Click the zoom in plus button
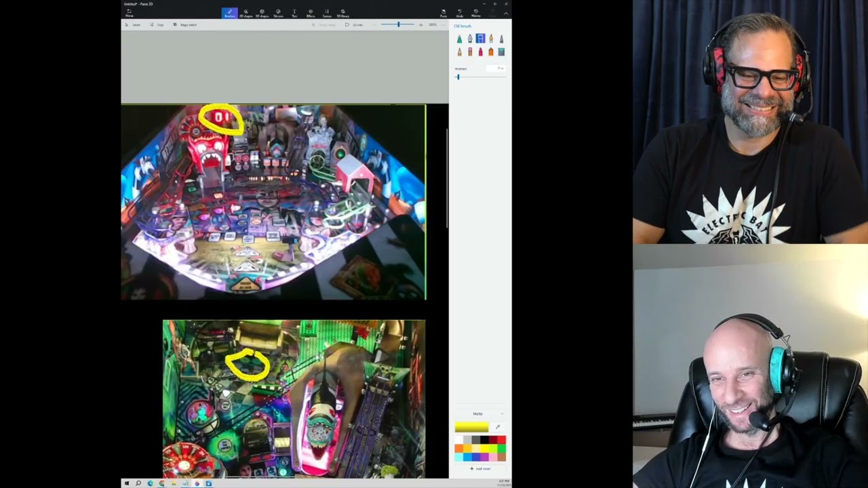The image size is (868, 488). point(420,24)
